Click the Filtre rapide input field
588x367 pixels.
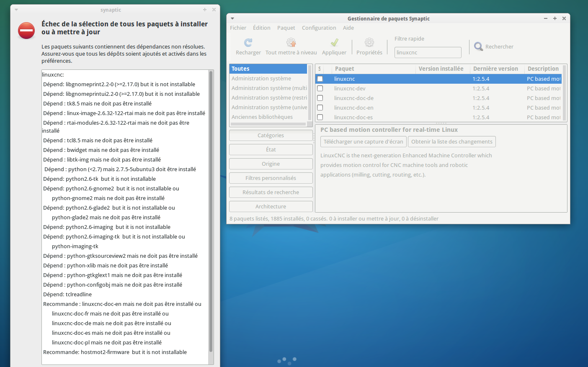[x=428, y=52]
